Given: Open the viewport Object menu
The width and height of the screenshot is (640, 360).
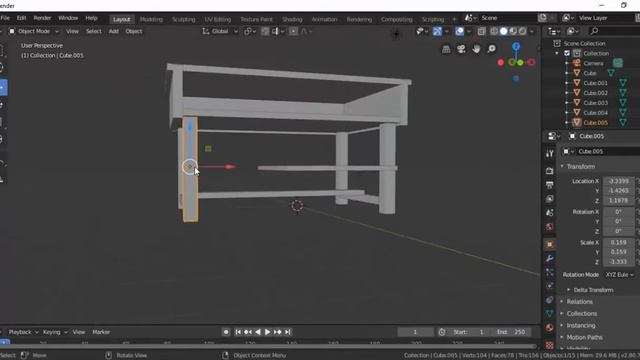Looking at the screenshot, I should (133, 31).
